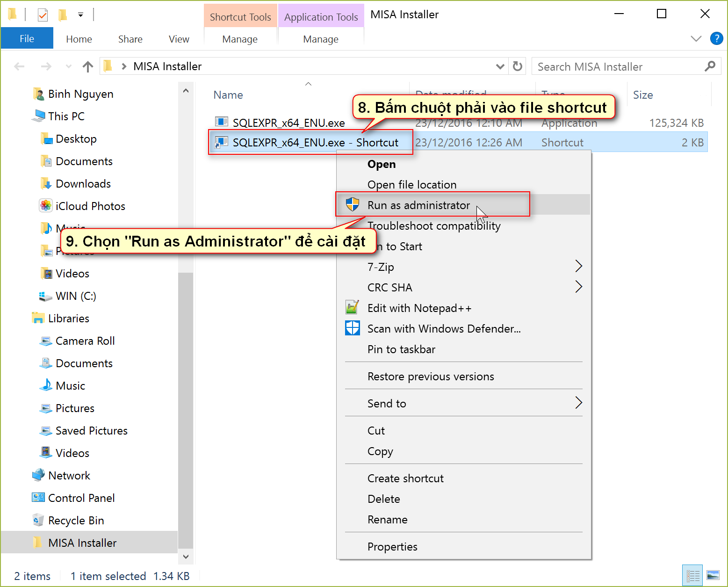Viewport: 728px width, 587px height.
Task: Choose Restore previous versions
Action: 431,377
